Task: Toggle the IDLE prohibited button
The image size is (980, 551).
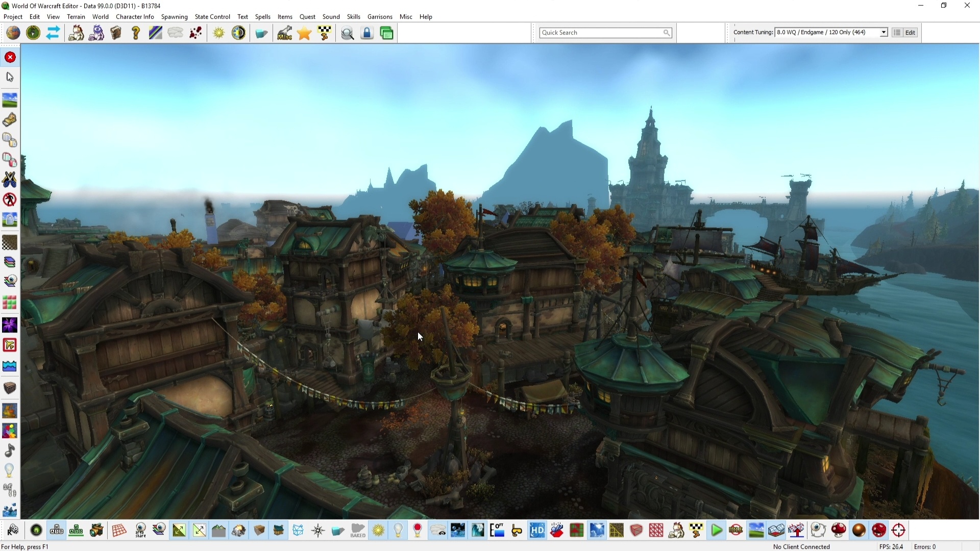Action: pos(736,531)
